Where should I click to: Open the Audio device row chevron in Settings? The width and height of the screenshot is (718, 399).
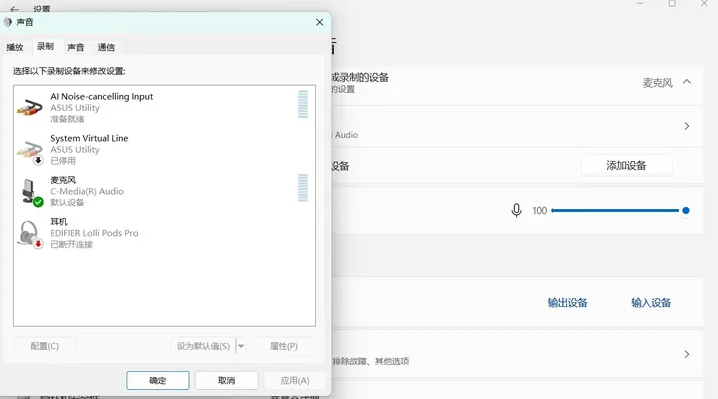click(687, 126)
